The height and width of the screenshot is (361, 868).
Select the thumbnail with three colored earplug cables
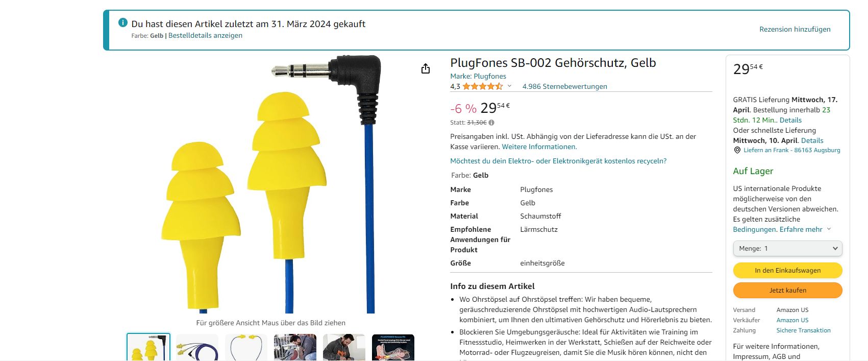coord(197,347)
